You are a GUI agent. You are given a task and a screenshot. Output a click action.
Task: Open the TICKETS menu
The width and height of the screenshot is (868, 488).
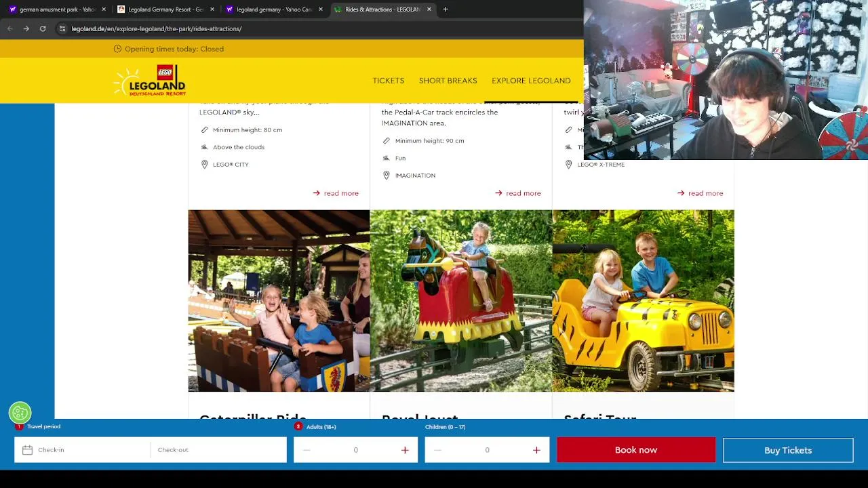click(388, 81)
